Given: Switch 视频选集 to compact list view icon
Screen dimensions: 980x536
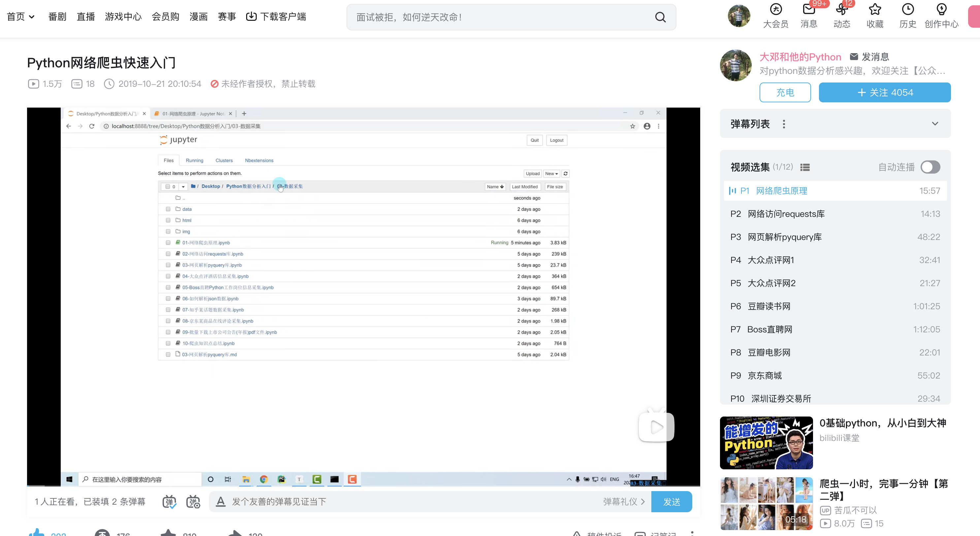Looking at the screenshot, I should pyautogui.click(x=805, y=167).
